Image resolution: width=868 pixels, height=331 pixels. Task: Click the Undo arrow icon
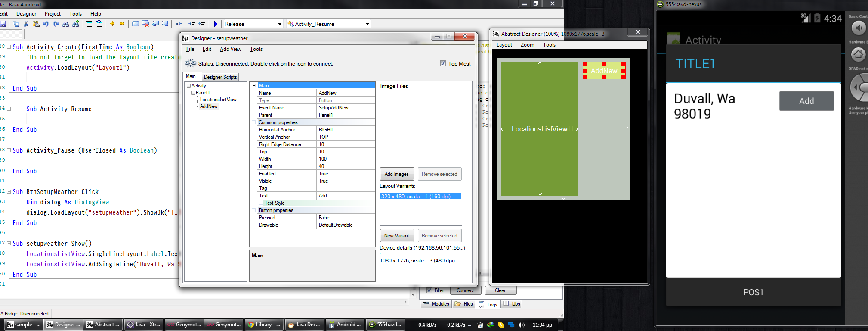(x=46, y=24)
